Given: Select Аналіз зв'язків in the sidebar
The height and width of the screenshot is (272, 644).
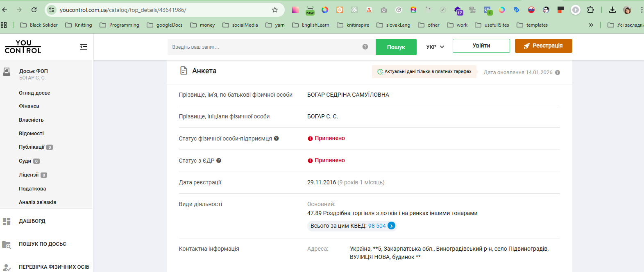Looking at the screenshot, I should point(38,202).
